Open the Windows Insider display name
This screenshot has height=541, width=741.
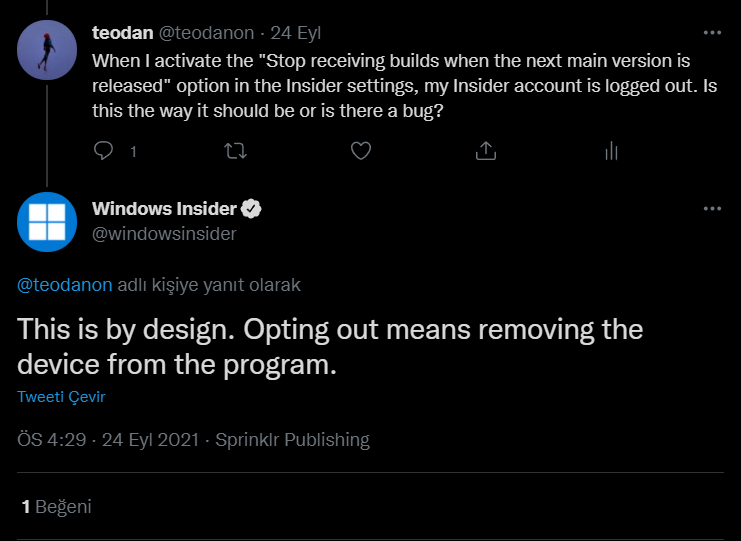pyautogui.click(x=164, y=209)
